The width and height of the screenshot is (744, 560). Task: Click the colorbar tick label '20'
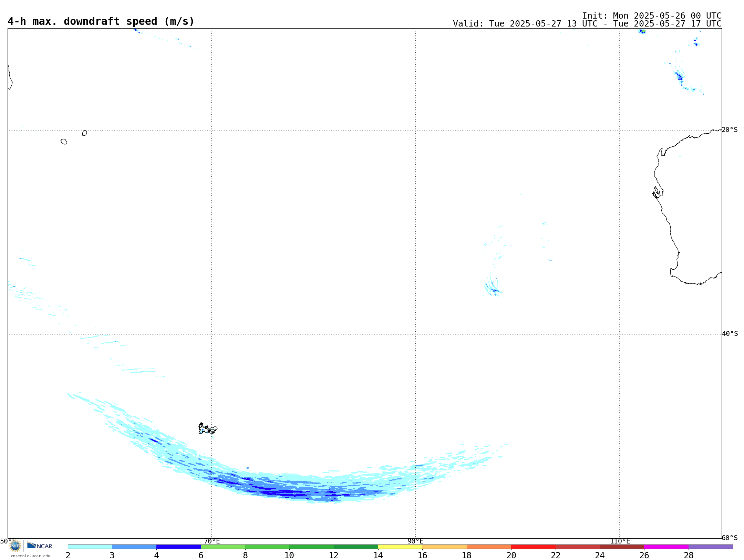(511, 556)
